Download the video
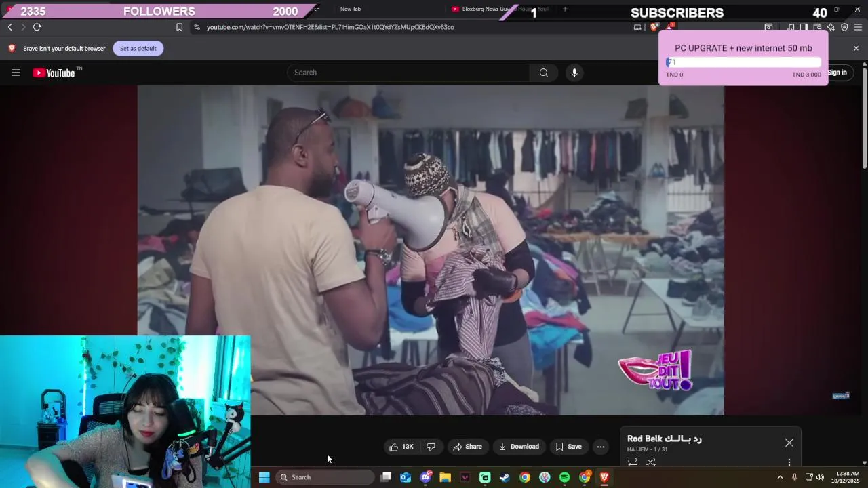This screenshot has width=868, height=488. click(x=519, y=447)
